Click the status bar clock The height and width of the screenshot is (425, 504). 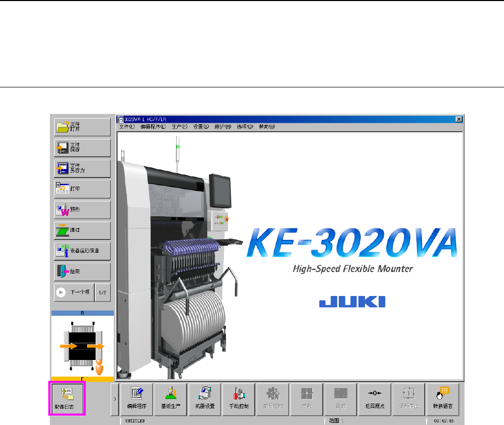click(444, 421)
